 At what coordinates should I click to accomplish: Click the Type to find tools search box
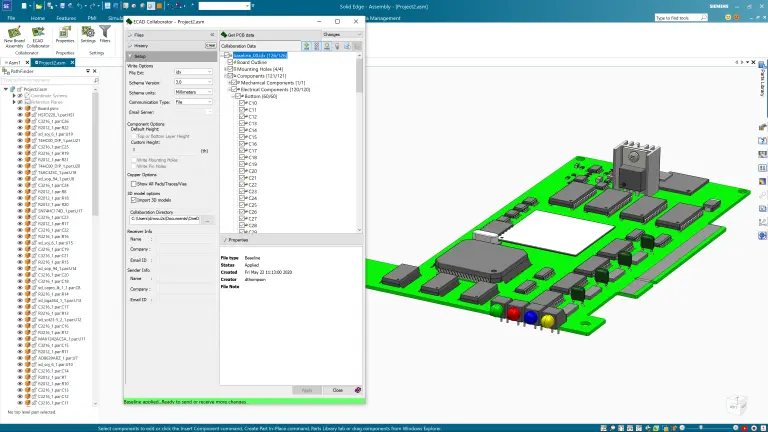(x=678, y=18)
